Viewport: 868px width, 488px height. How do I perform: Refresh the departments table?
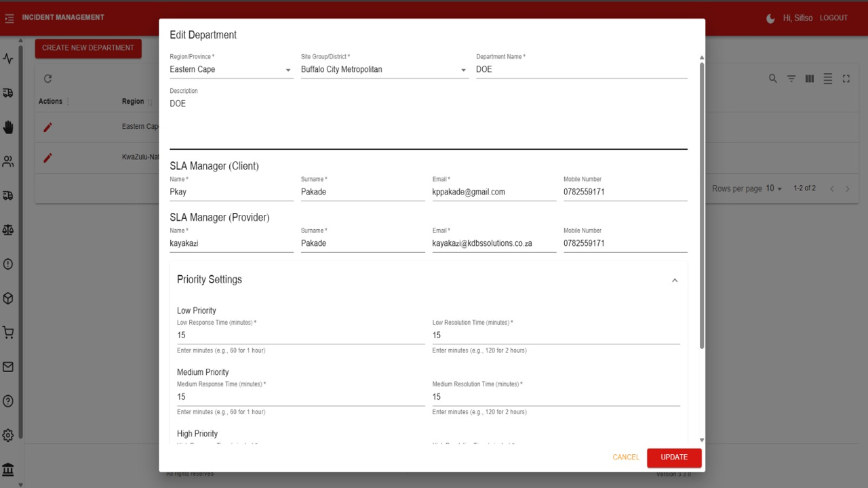pyautogui.click(x=47, y=79)
